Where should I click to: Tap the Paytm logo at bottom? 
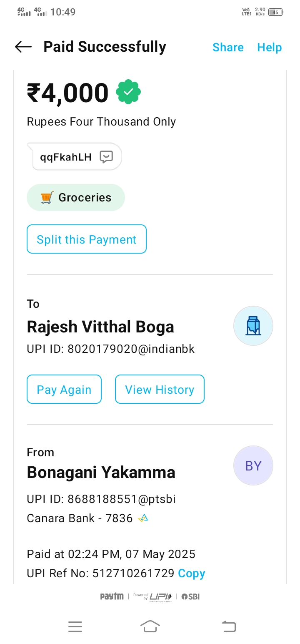(112, 596)
